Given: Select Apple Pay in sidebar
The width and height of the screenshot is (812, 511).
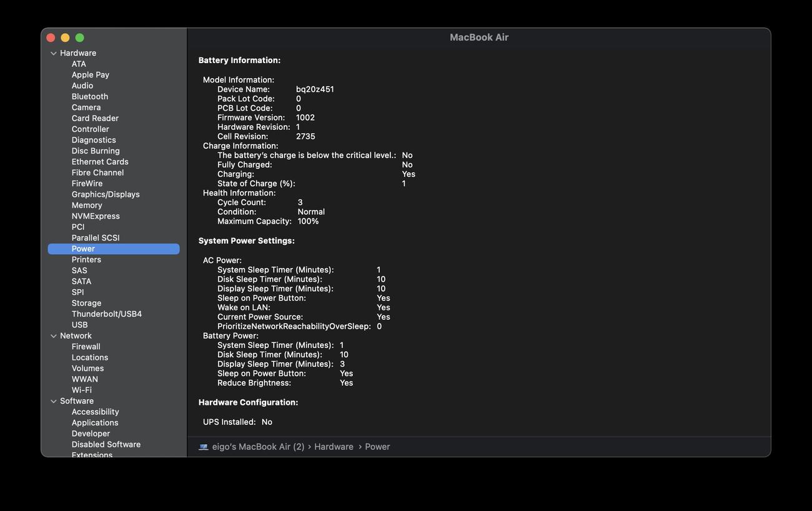Looking at the screenshot, I should coord(91,75).
